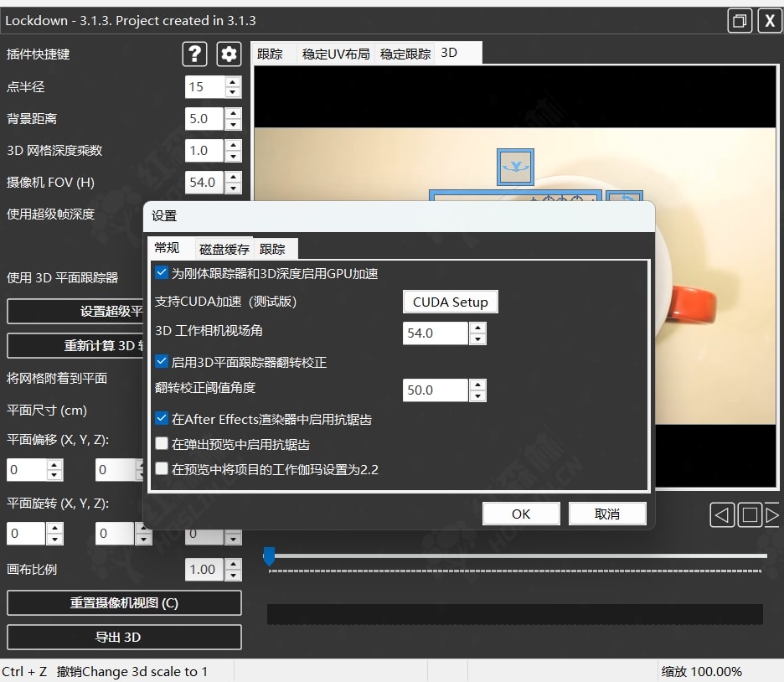The image size is (784, 682).
Task: Click the 点半径 input field
Action: (204, 87)
